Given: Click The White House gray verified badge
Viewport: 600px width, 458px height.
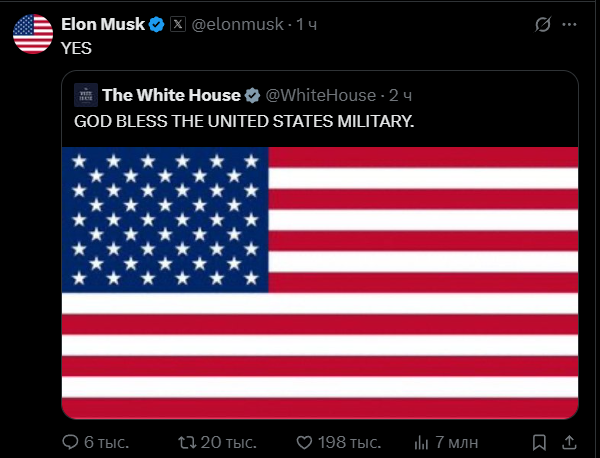Looking at the screenshot, I should coord(252,95).
